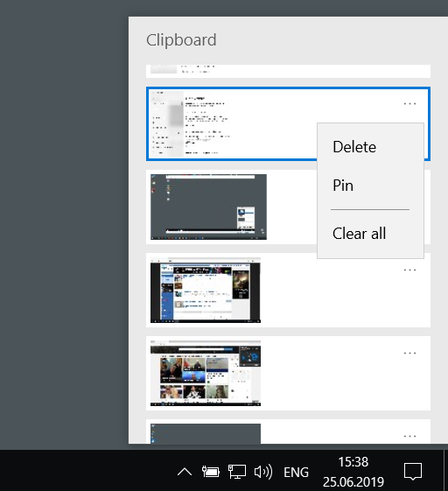Select the partially visible top clipboard entry
Image resolution: width=448 pixels, height=491 pixels.
click(x=288, y=71)
